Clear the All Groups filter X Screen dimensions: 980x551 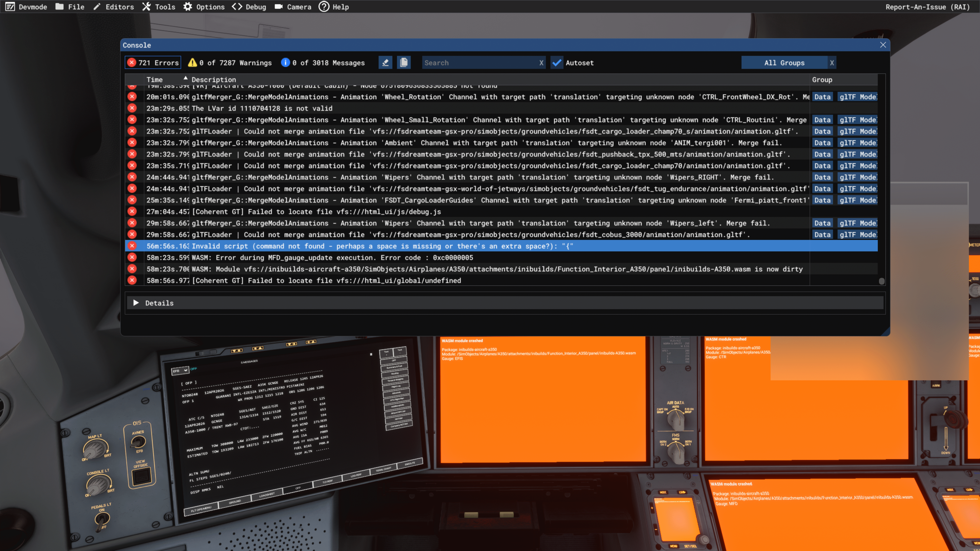[832, 63]
